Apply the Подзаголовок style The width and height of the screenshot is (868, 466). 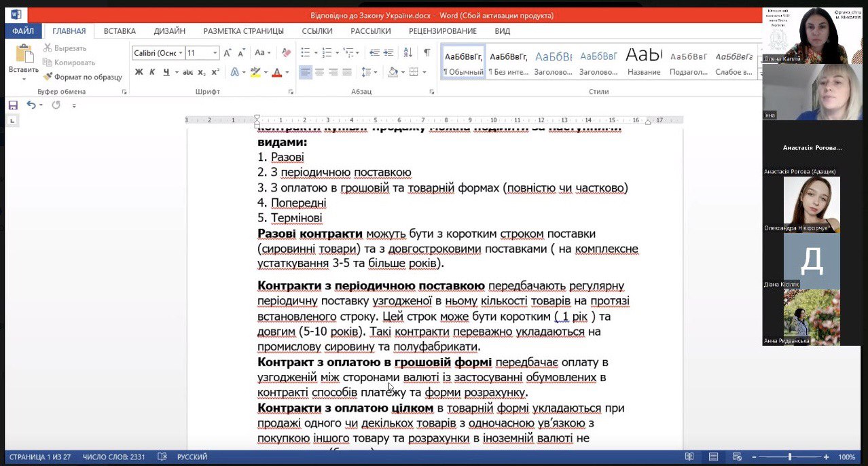pyautogui.click(x=689, y=62)
